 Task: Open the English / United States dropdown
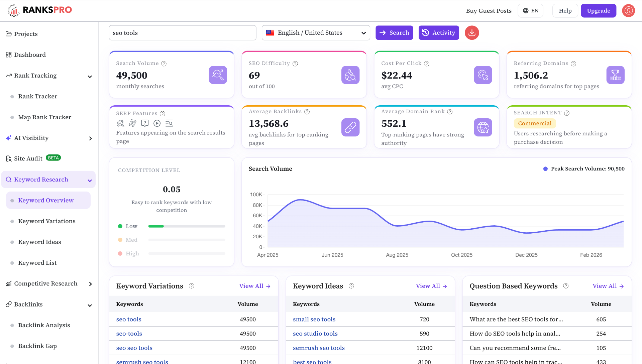pyautogui.click(x=316, y=33)
